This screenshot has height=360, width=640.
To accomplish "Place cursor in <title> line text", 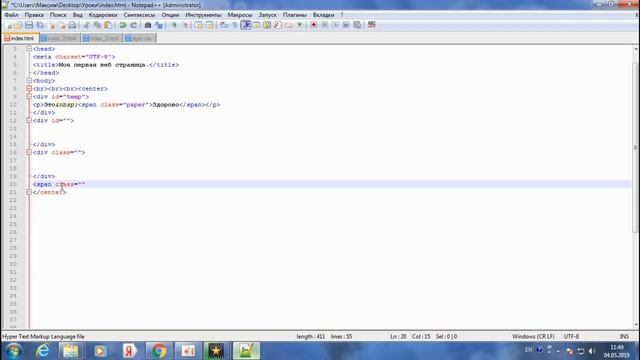I will [x=106, y=65].
